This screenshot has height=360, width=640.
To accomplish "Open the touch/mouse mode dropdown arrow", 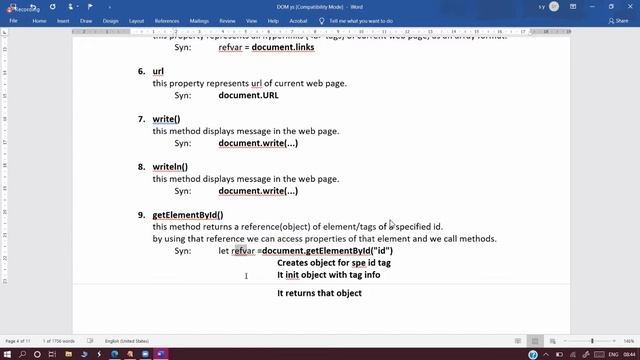I will 78,7.
